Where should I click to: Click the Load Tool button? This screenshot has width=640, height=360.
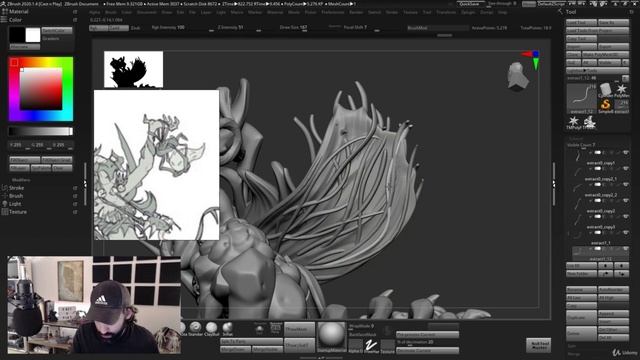[581, 22]
